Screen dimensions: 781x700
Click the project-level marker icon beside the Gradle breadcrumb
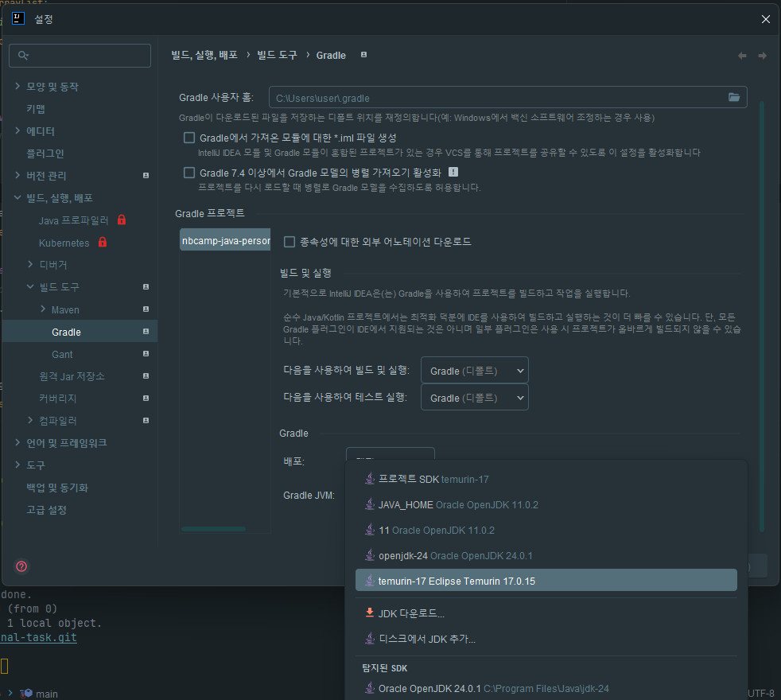(363, 55)
